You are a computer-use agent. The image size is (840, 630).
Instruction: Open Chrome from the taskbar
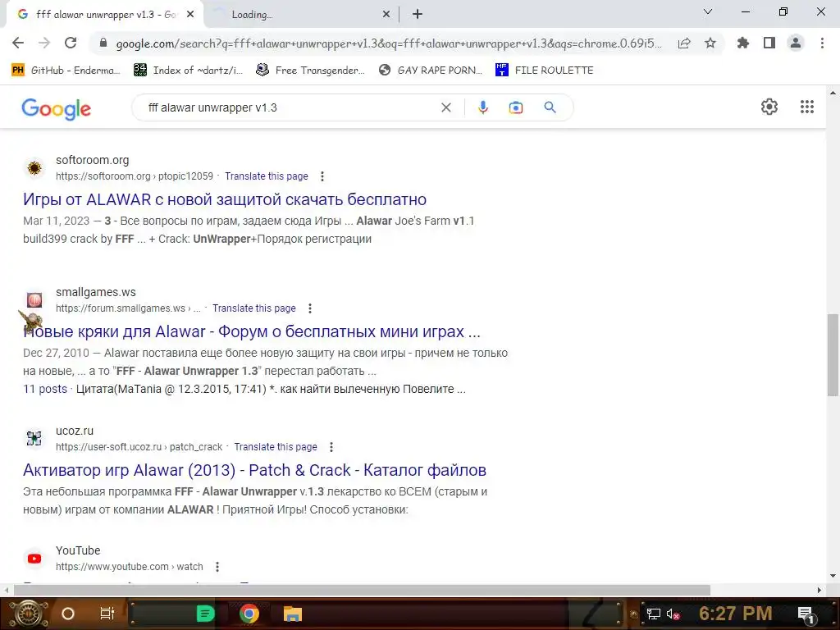pos(249,614)
